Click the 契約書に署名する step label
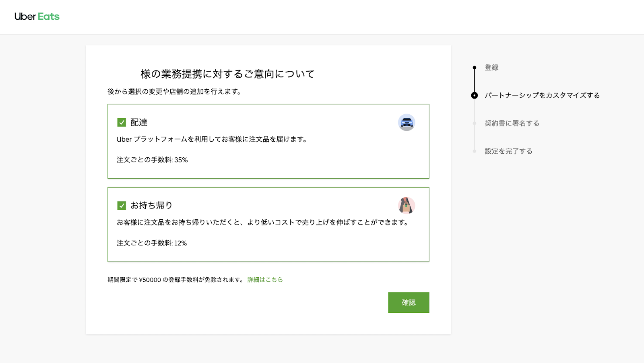This screenshot has height=363, width=644. 512,123
